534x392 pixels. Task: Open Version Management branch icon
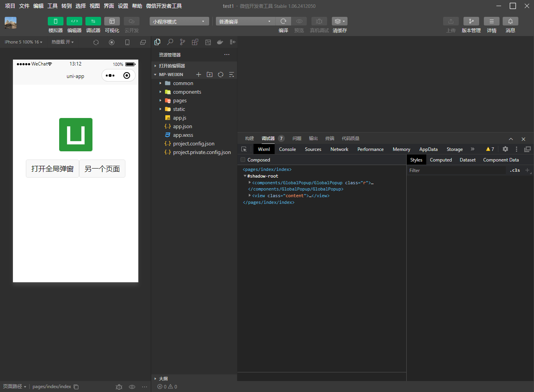[x=471, y=21]
